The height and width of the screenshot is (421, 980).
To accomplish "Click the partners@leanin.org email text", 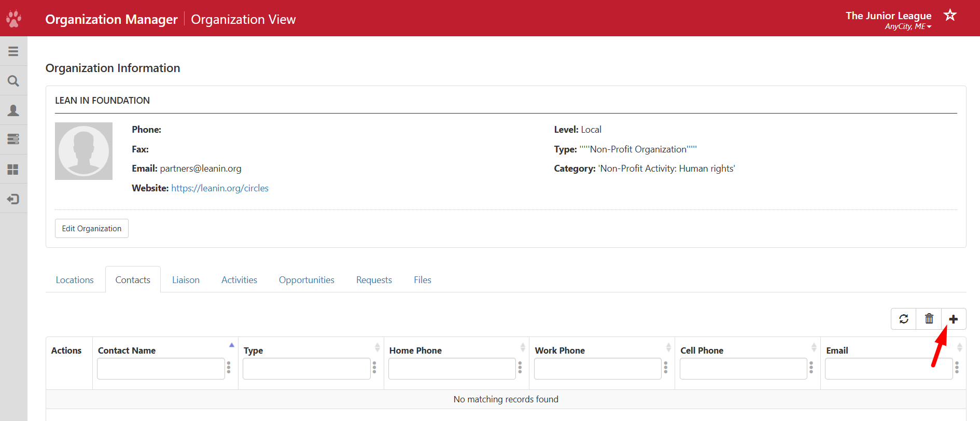I will (201, 169).
